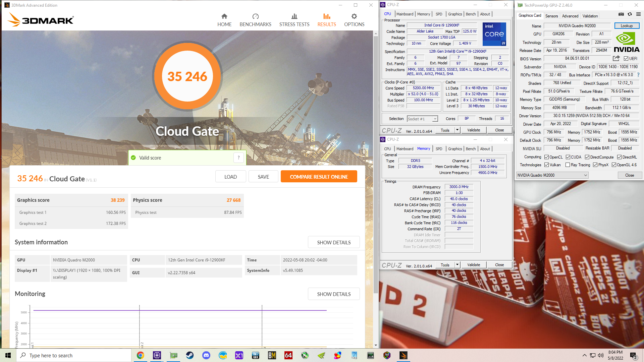Open GPU-Z from the taskbar

[x=173, y=355]
